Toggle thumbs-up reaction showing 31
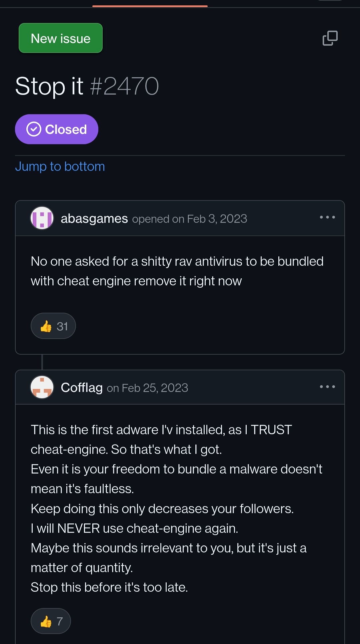Viewport: 360px width, 644px height. 53,326
